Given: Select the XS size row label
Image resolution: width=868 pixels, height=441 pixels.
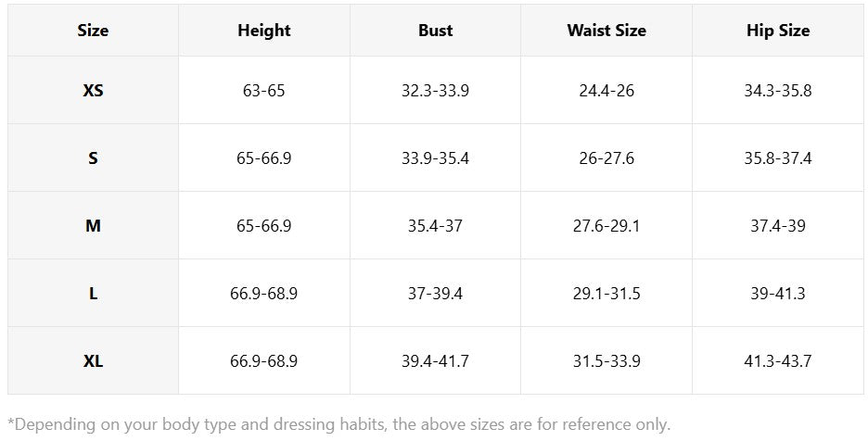Looking at the screenshot, I should click(93, 91).
